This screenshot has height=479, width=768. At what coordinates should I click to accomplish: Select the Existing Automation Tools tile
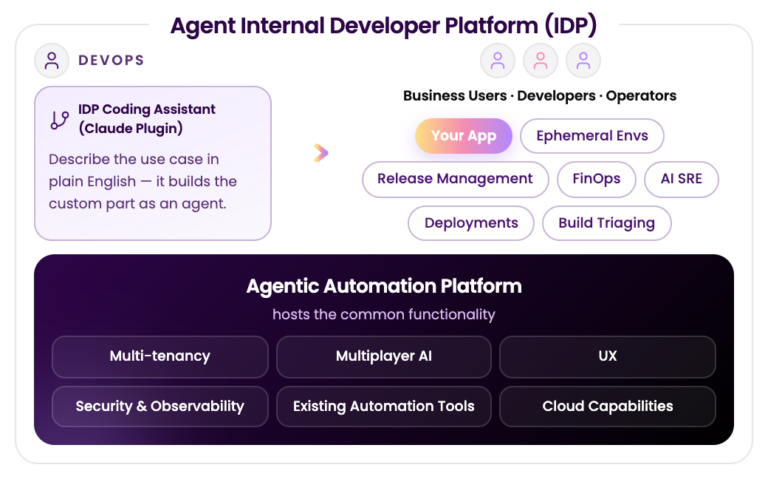(x=384, y=407)
